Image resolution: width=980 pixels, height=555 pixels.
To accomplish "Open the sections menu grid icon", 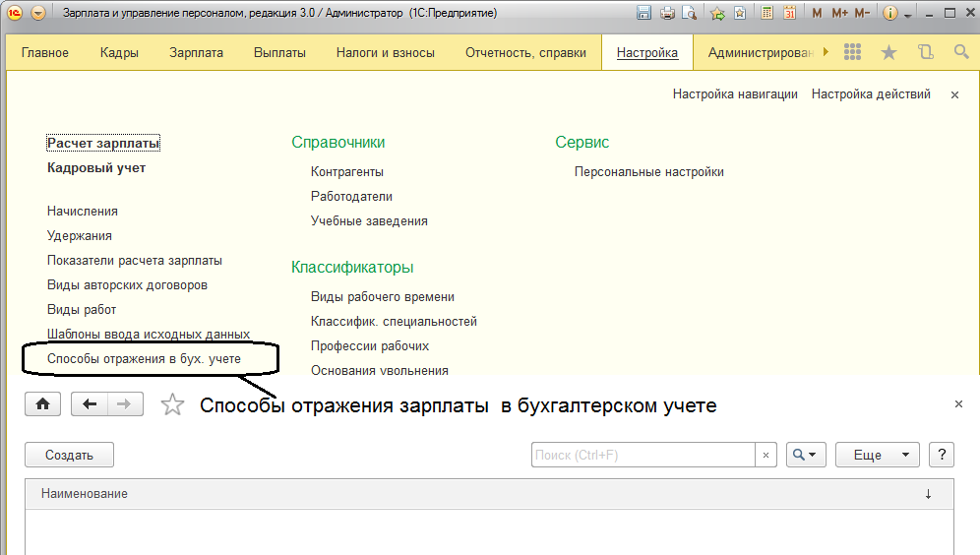I will [853, 52].
